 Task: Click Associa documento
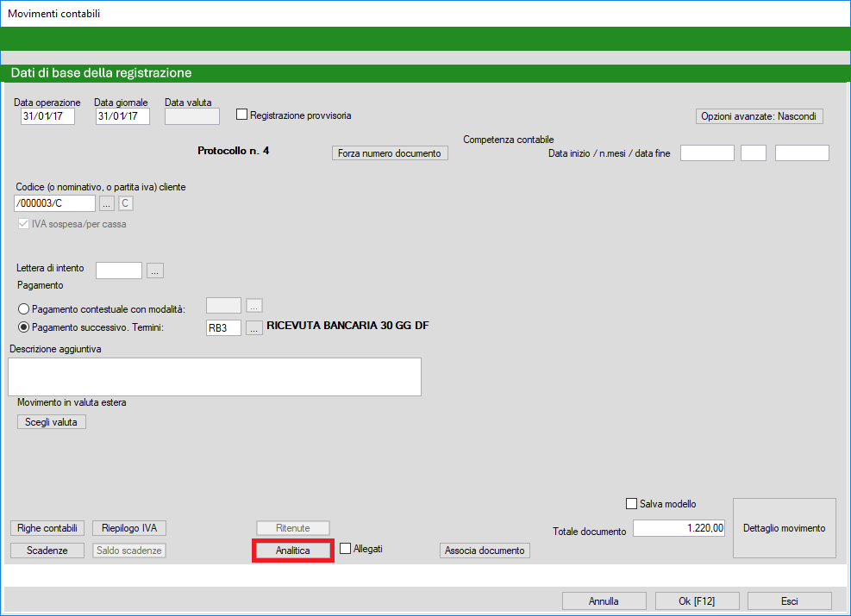485,551
